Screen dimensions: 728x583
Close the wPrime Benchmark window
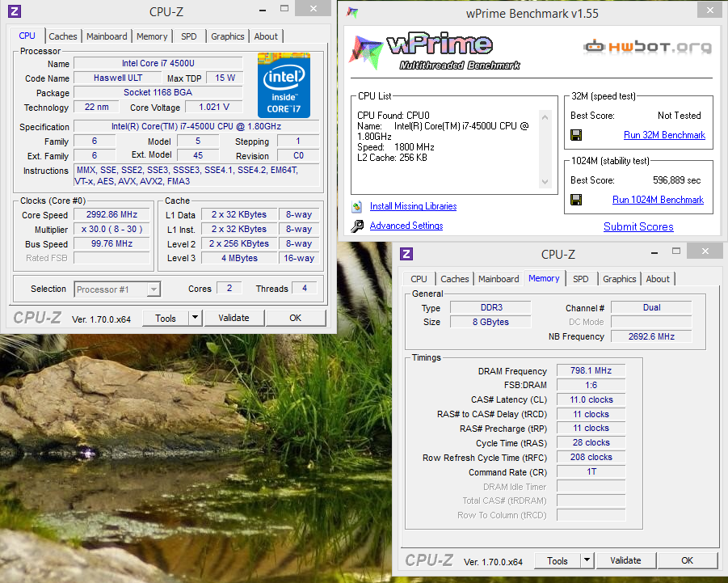[x=710, y=10]
